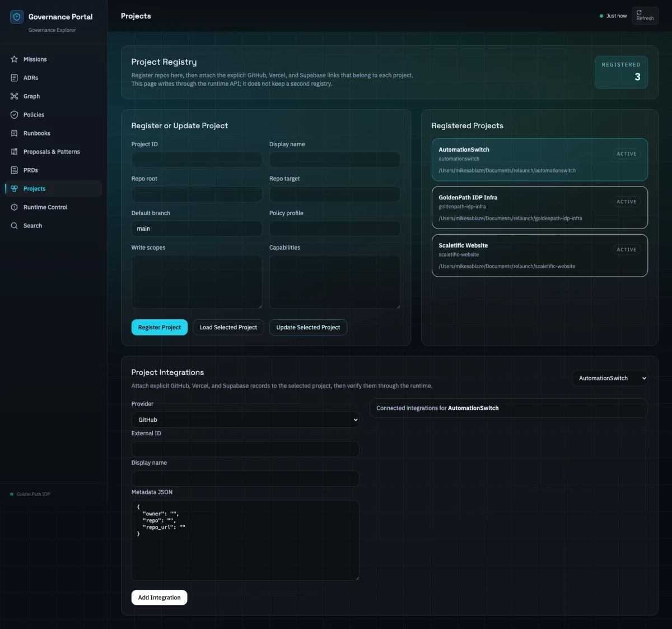Screen dimensions: 672x629
Task: Click the Graph nodes icon
Action: tap(15, 96)
